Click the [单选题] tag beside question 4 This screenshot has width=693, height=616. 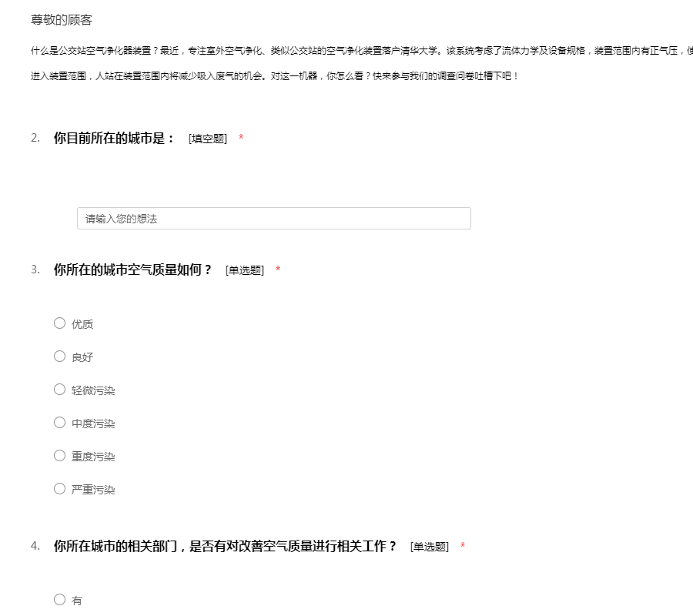click(x=430, y=547)
